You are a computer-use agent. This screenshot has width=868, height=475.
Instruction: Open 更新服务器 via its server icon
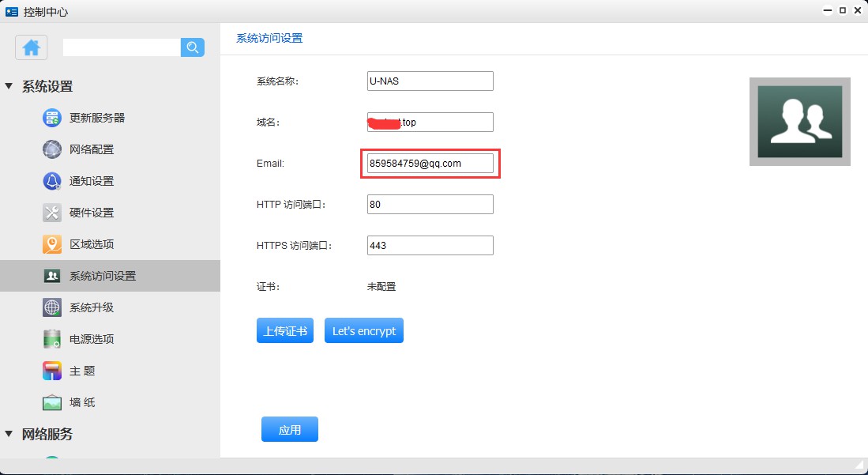pyautogui.click(x=52, y=118)
